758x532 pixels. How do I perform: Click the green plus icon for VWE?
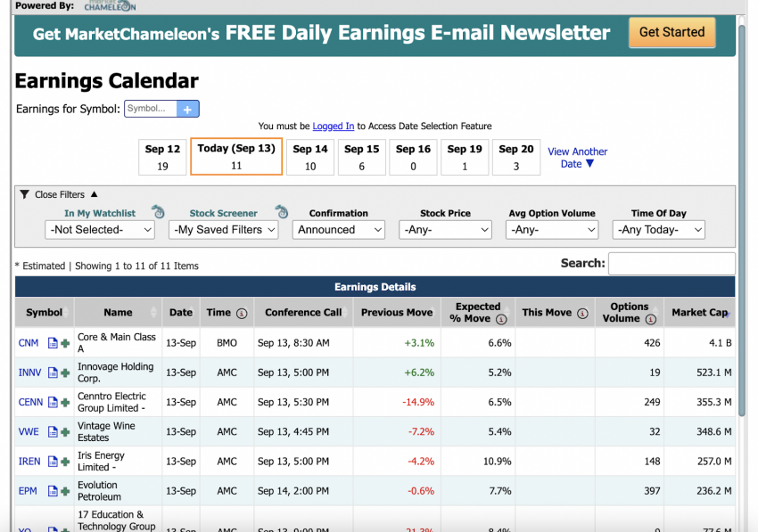(x=65, y=432)
